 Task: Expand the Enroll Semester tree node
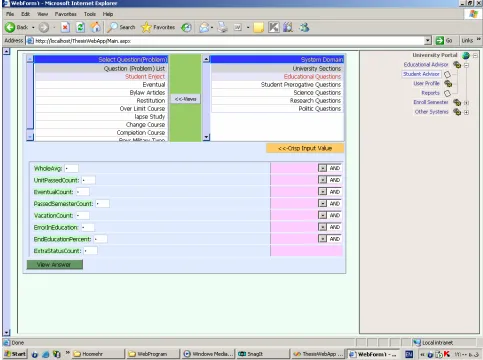click(x=466, y=103)
